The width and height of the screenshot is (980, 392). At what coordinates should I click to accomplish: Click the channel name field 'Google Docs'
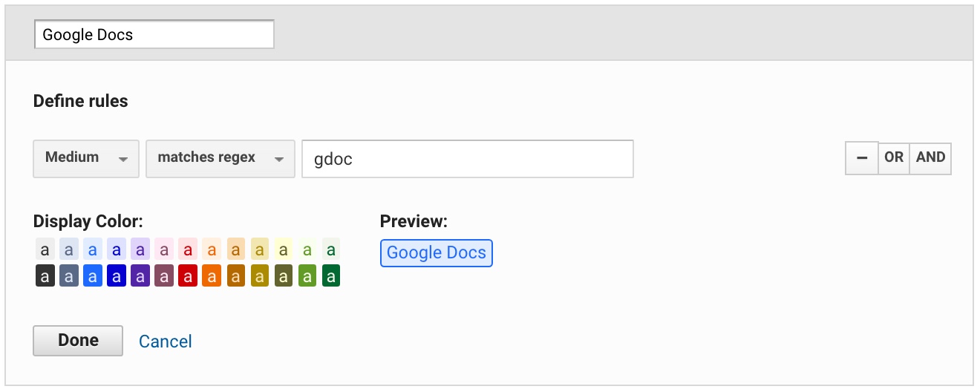(154, 34)
